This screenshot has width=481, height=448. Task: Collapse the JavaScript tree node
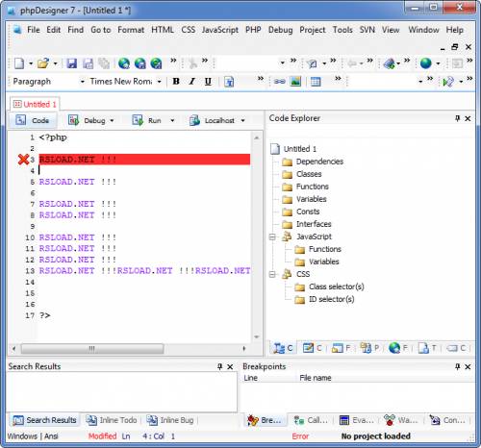click(272, 236)
